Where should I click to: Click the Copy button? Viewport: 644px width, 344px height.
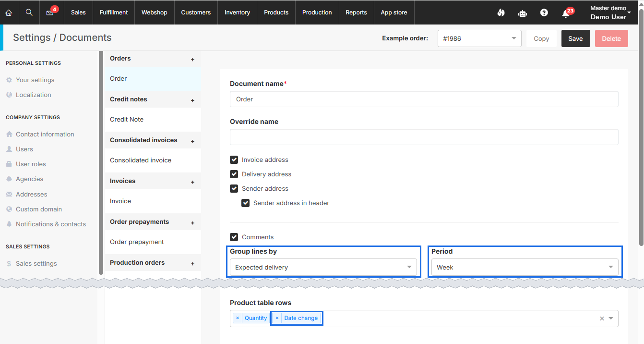541,38
